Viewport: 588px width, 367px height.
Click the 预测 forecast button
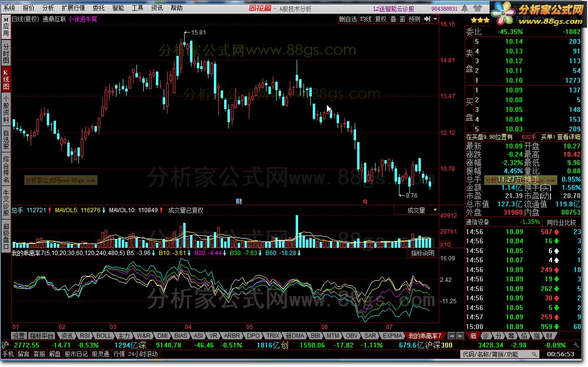tap(415, 19)
